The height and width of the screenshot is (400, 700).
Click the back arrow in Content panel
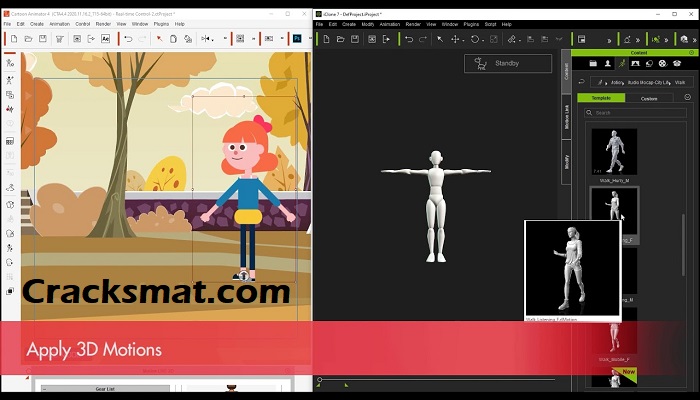point(581,82)
